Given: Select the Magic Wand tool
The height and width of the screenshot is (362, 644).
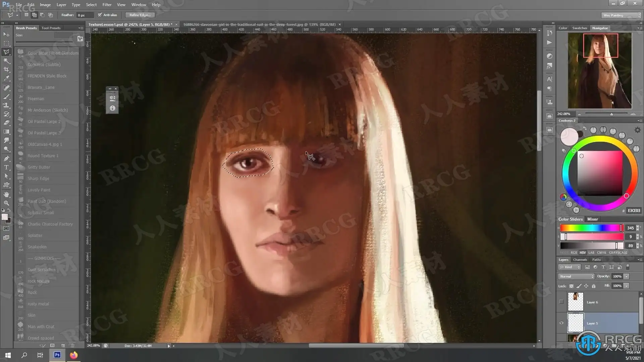Looking at the screenshot, I should [x=6, y=61].
